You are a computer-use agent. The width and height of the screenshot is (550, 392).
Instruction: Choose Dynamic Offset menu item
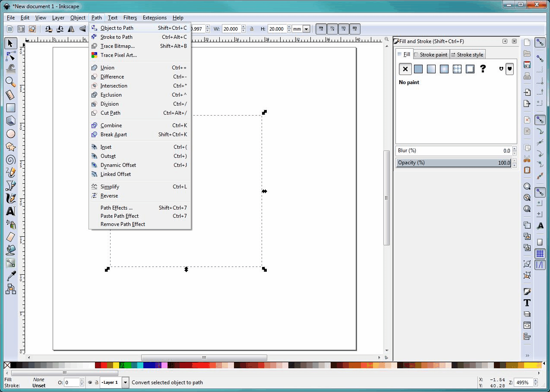pos(140,165)
